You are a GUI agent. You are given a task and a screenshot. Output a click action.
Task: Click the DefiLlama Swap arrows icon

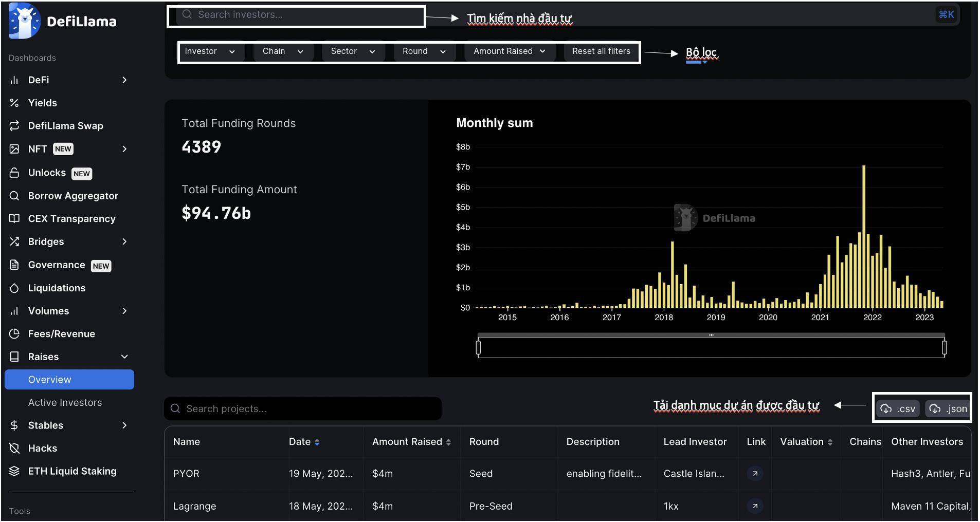point(14,126)
